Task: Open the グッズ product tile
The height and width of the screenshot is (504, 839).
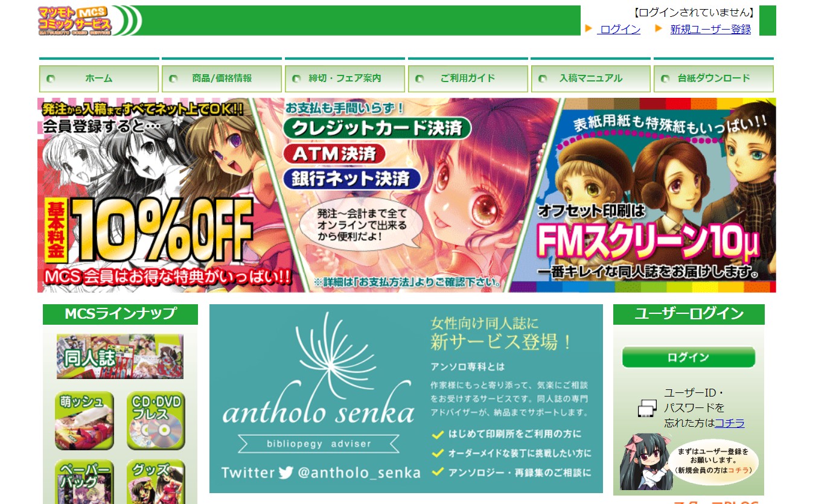Action: tap(156, 482)
